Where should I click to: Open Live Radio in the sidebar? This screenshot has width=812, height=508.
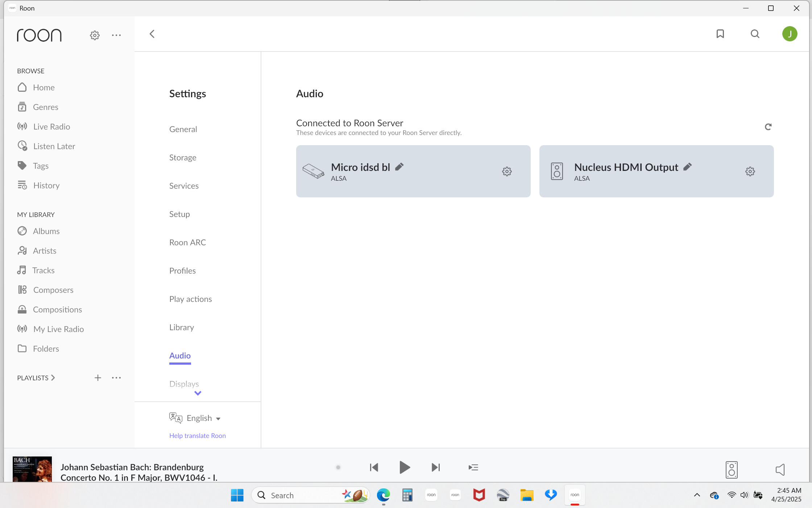[x=43, y=127]
